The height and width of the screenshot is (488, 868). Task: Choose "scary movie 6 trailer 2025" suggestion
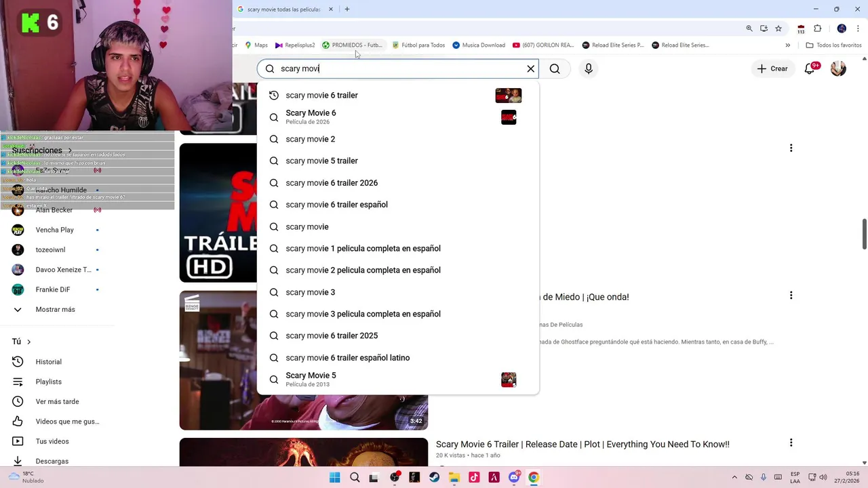398,335
